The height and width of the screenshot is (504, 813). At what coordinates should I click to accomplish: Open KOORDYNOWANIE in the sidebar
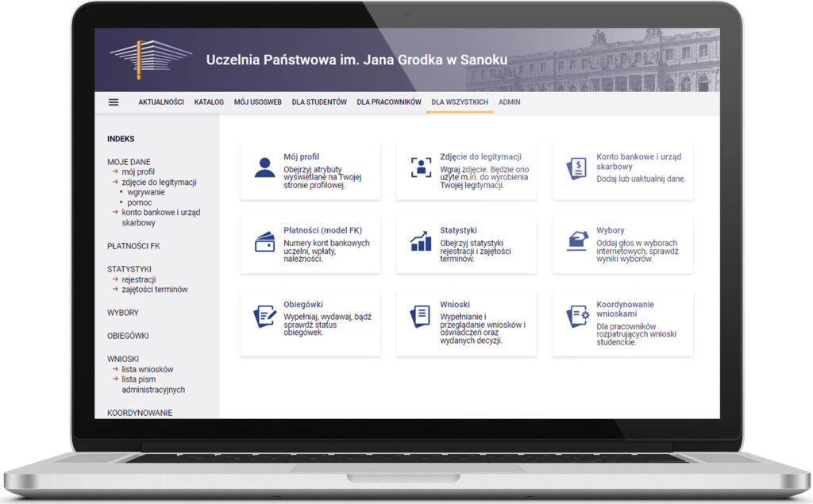pyautogui.click(x=140, y=413)
